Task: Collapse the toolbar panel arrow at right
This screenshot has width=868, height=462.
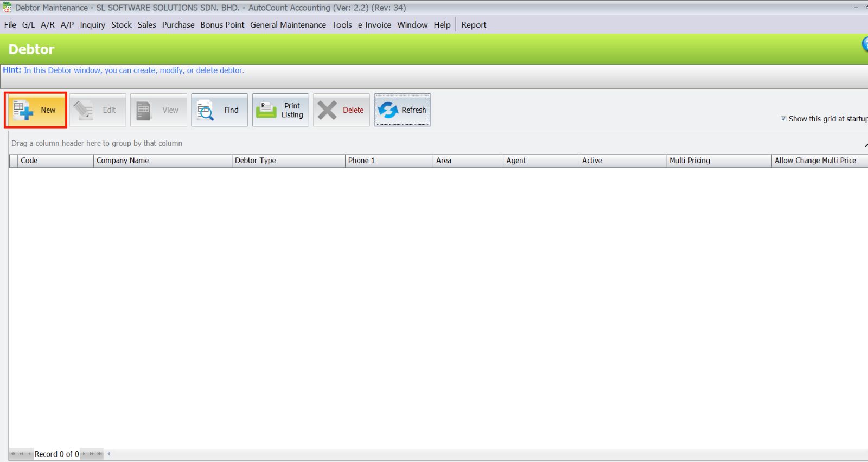Action: pyautogui.click(x=866, y=144)
